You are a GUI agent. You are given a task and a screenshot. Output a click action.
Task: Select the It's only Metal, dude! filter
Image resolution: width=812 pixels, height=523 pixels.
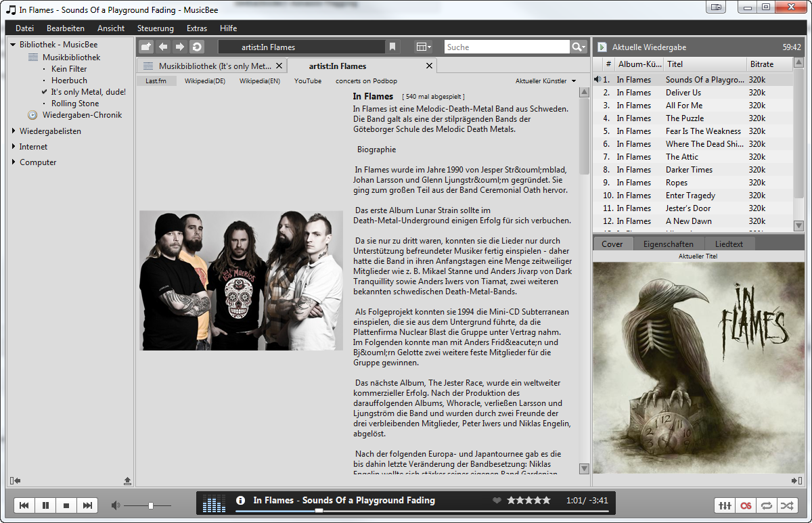click(x=89, y=92)
